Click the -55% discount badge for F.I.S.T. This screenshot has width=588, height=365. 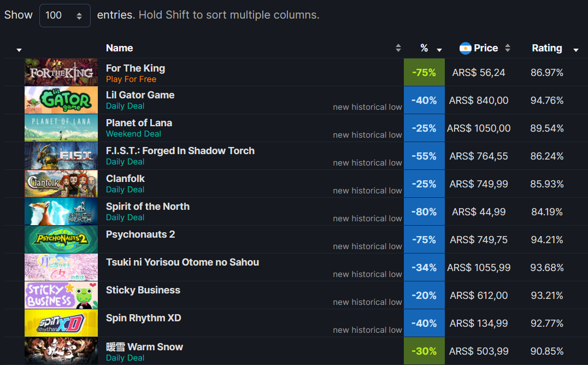point(424,156)
